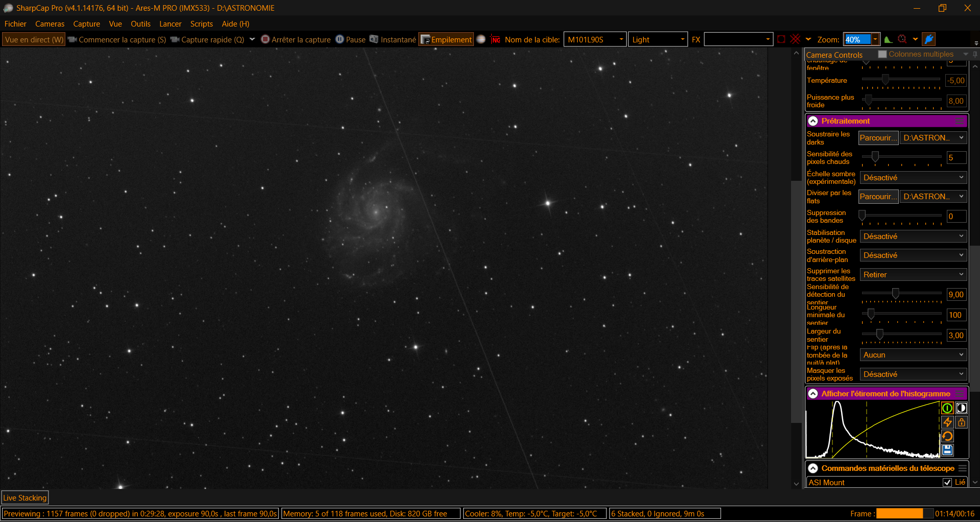
Task: Click the Capture rapide camera icon
Action: (175, 39)
